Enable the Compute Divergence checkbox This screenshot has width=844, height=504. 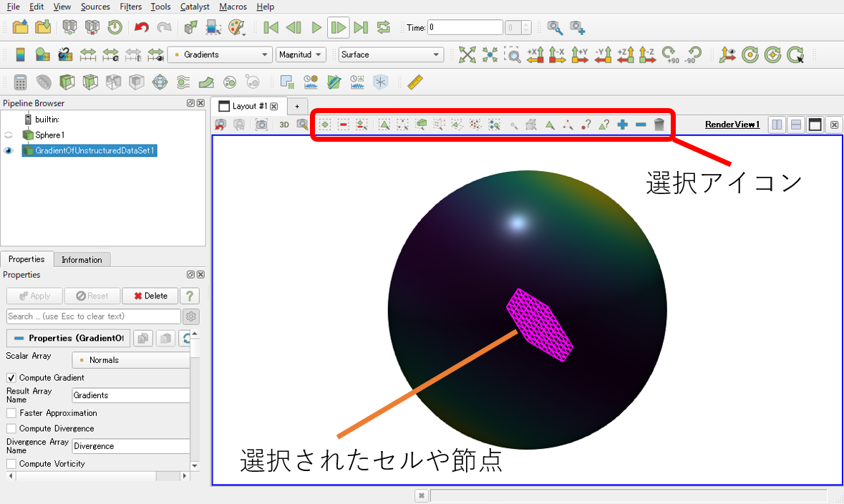11,429
